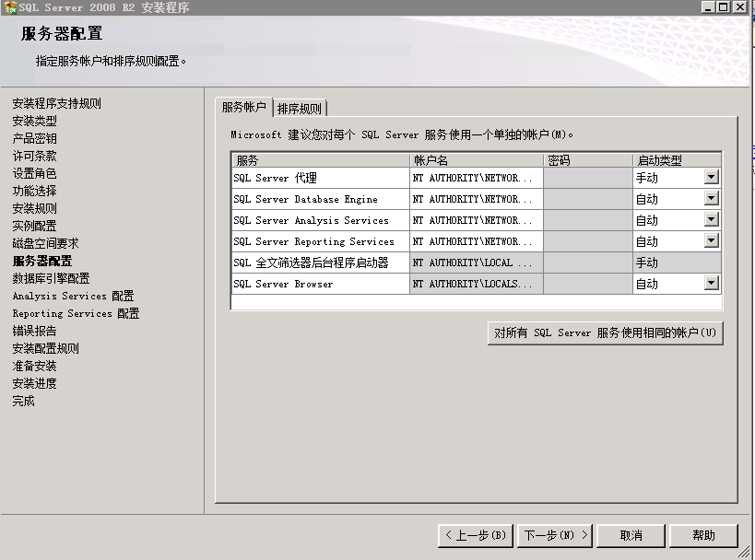The width and height of the screenshot is (755, 560).
Task: Click 许可条款 step in sidebar
Action: [35, 156]
